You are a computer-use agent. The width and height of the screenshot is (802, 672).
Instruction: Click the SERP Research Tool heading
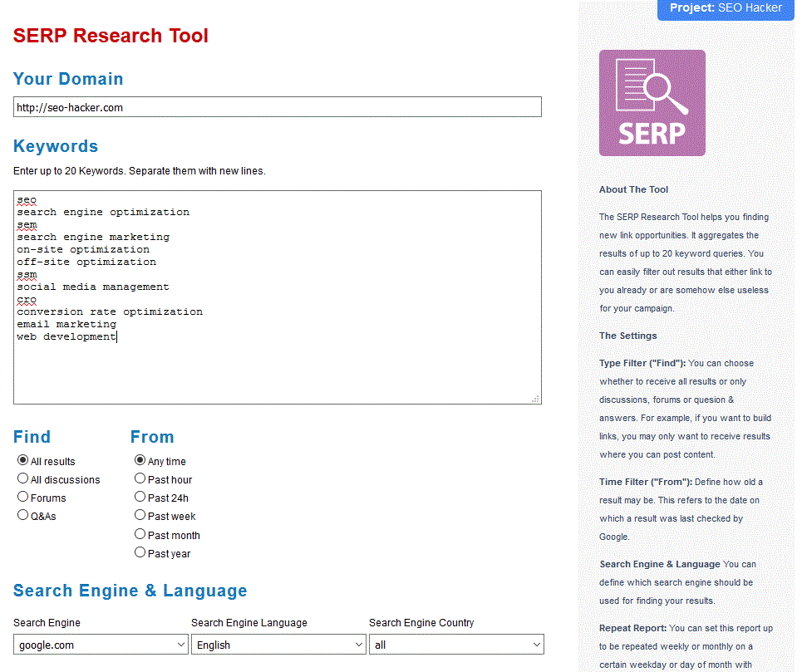point(111,36)
